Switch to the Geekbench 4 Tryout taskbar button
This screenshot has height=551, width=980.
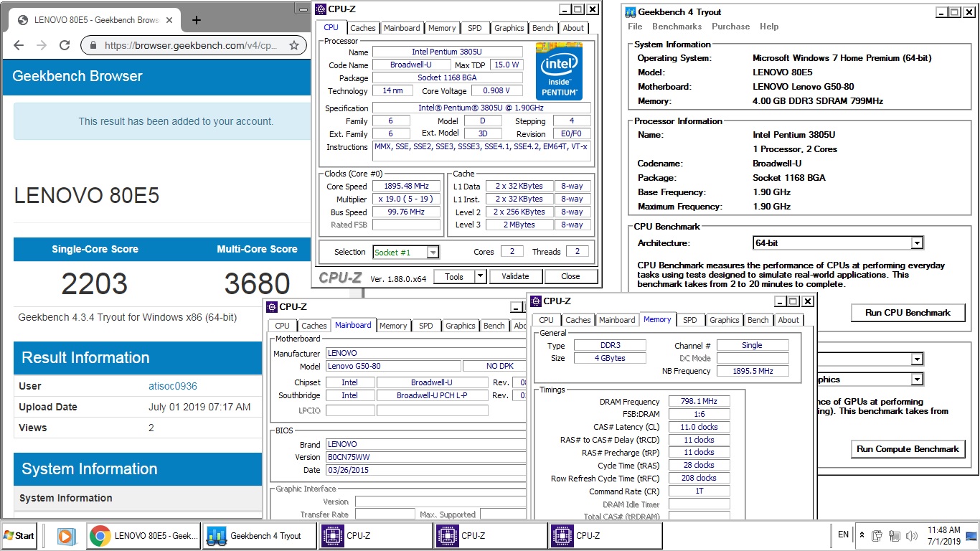click(x=260, y=536)
